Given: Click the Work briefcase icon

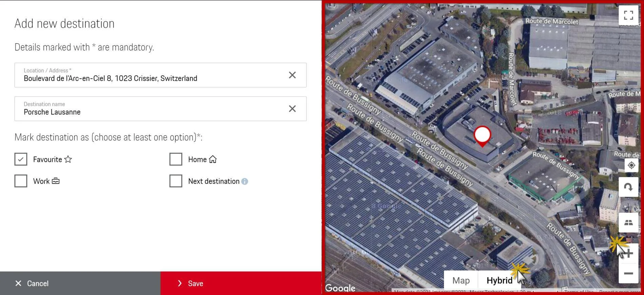Looking at the screenshot, I should (x=56, y=181).
